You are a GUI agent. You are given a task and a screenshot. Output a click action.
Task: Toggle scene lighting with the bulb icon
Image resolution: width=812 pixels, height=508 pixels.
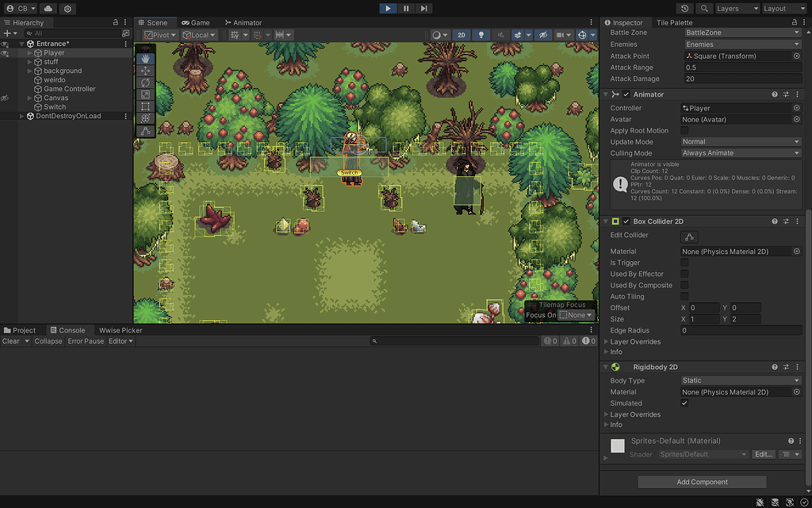click(481, 35)
